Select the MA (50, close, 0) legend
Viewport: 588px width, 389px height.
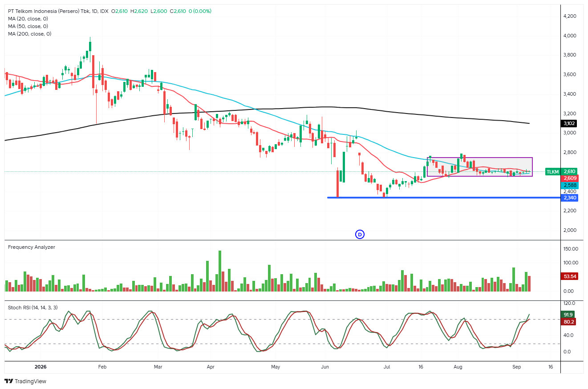pos(28,26)
